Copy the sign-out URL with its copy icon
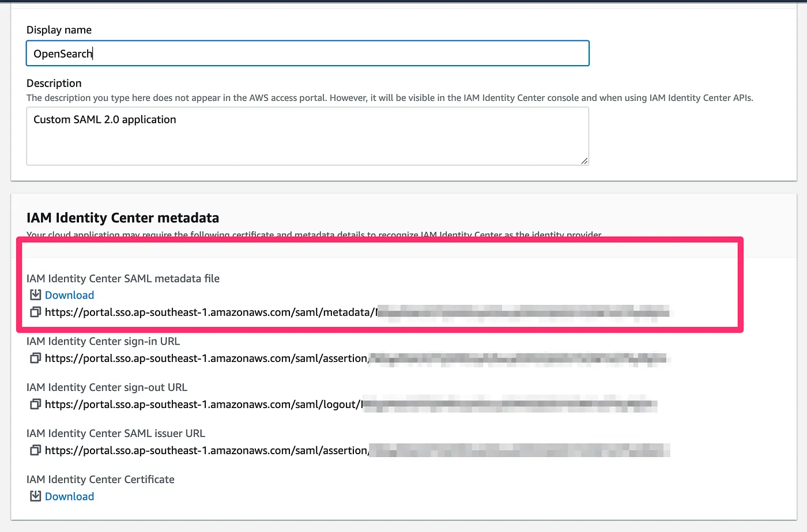This screenshot has width=807, height=532. point(36,404)
